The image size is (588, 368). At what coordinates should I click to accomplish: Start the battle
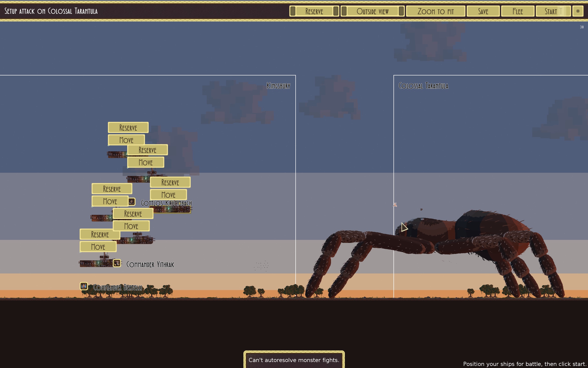point(553,11)
